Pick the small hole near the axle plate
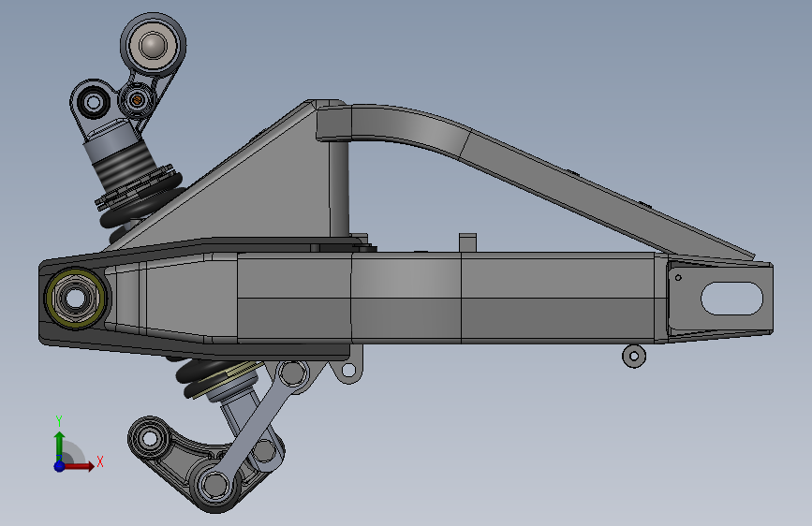 pos(678,278)
